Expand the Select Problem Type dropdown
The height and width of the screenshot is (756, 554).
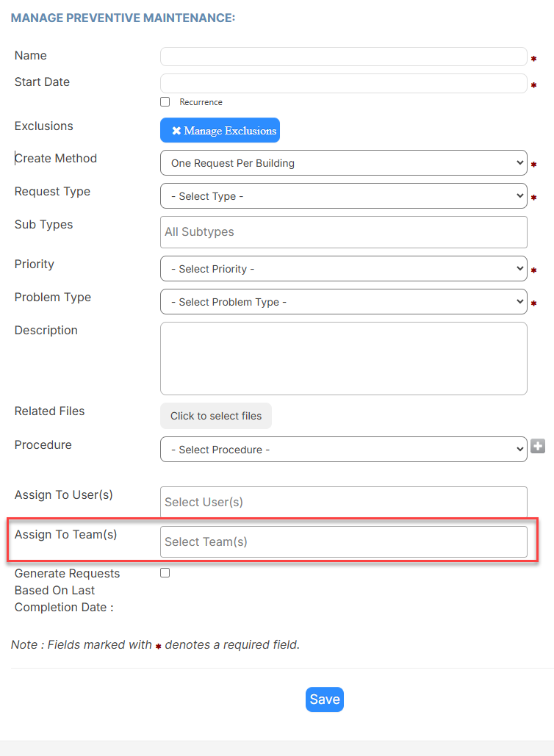tap(343, 302)
